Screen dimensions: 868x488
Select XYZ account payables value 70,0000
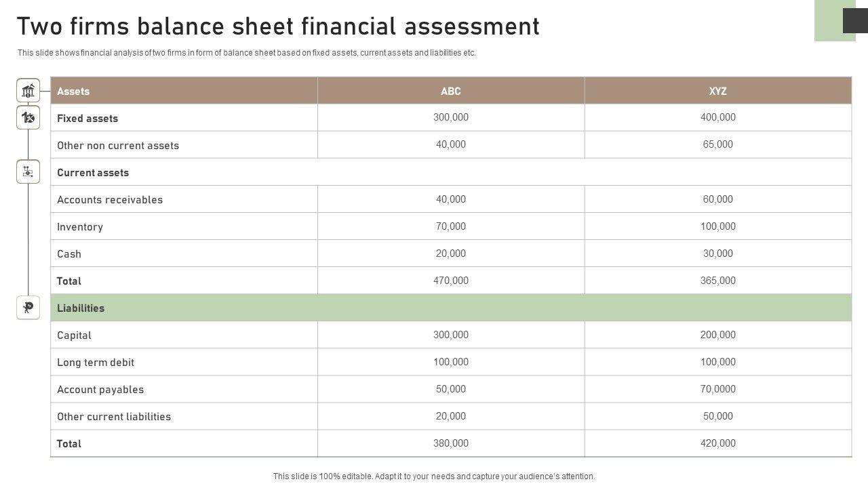click(717, 389)
